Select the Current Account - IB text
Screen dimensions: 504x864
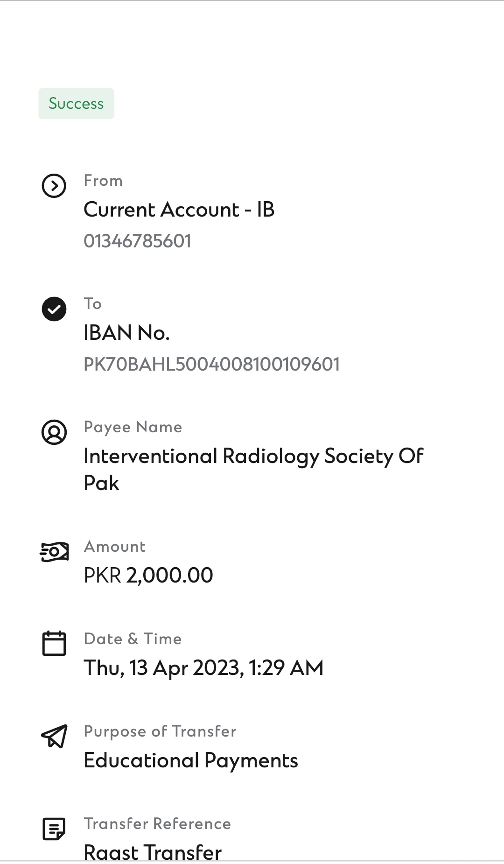(179, 210)
